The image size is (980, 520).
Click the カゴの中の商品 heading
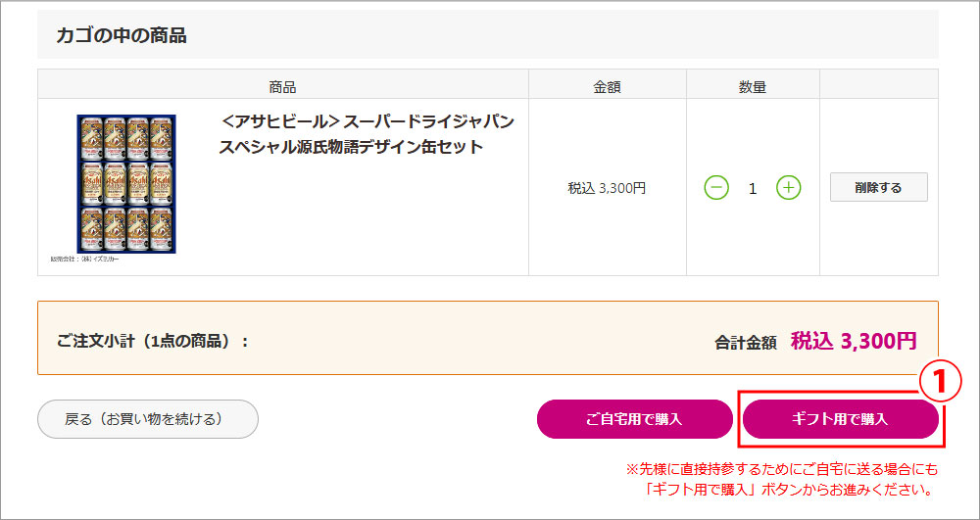122,36
